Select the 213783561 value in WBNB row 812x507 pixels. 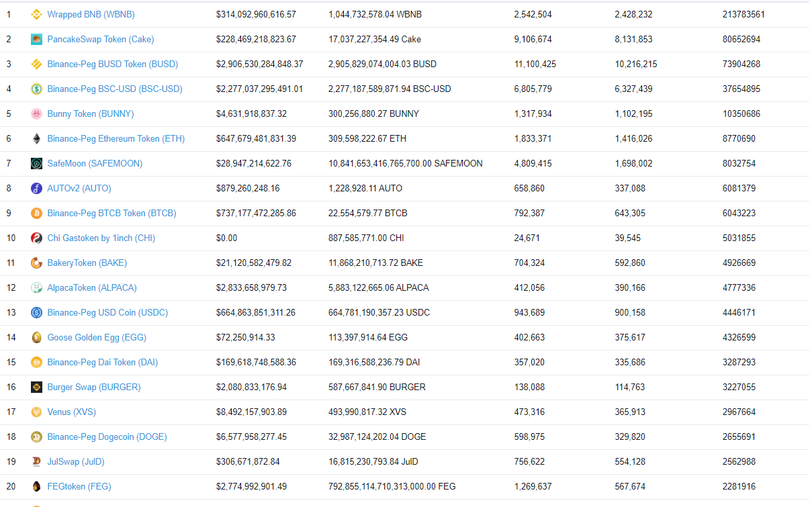point(743,14)
